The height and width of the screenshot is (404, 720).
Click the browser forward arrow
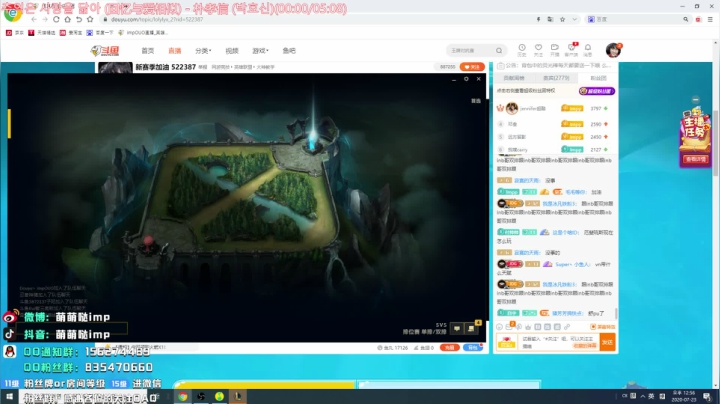45,19
